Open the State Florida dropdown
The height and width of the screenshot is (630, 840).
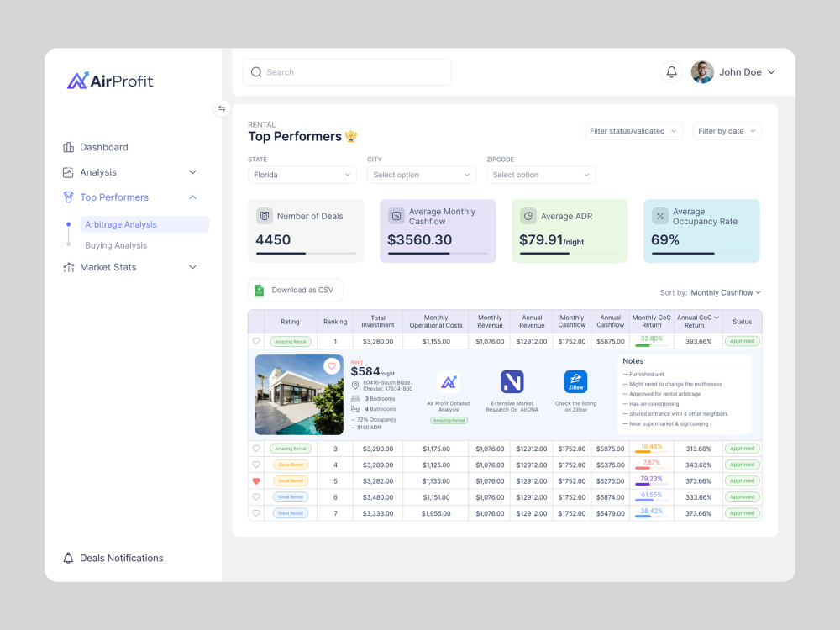click(x=302, y=175)
